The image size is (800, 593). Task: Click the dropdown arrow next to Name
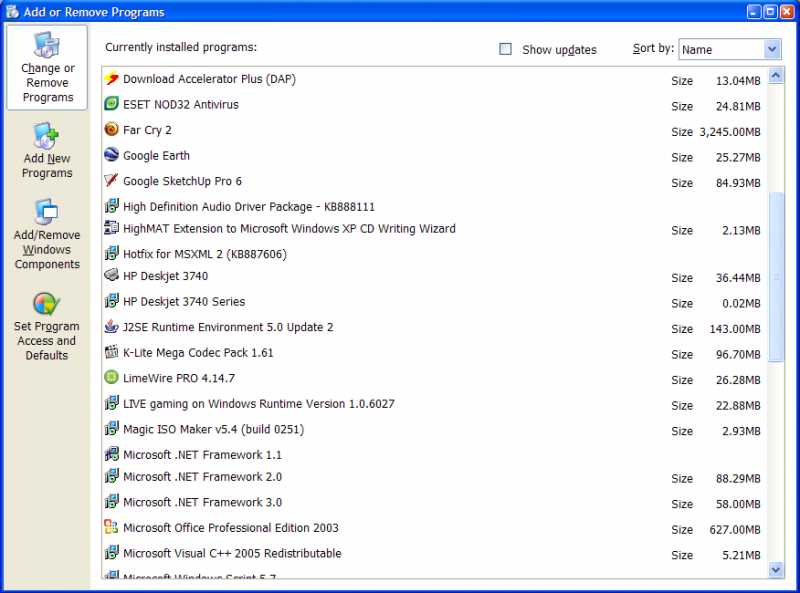click(770, 48)
